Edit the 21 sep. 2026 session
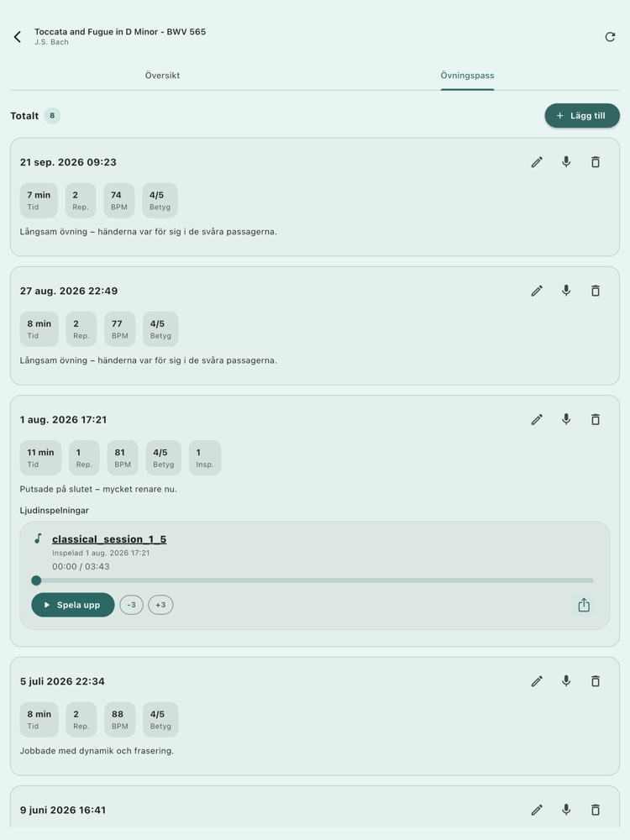 point(537,162)
